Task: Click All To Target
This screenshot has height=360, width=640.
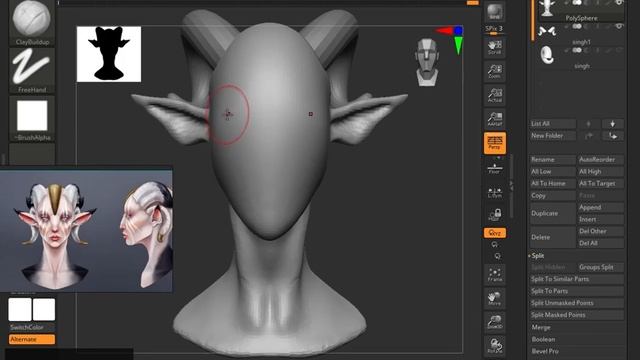Action: click(600, 184)
